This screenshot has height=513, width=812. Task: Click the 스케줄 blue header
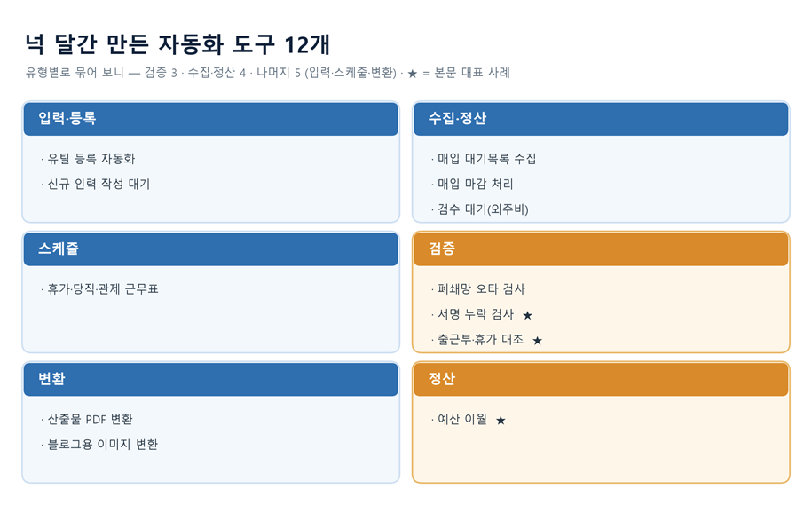click(x=211, y=249)
